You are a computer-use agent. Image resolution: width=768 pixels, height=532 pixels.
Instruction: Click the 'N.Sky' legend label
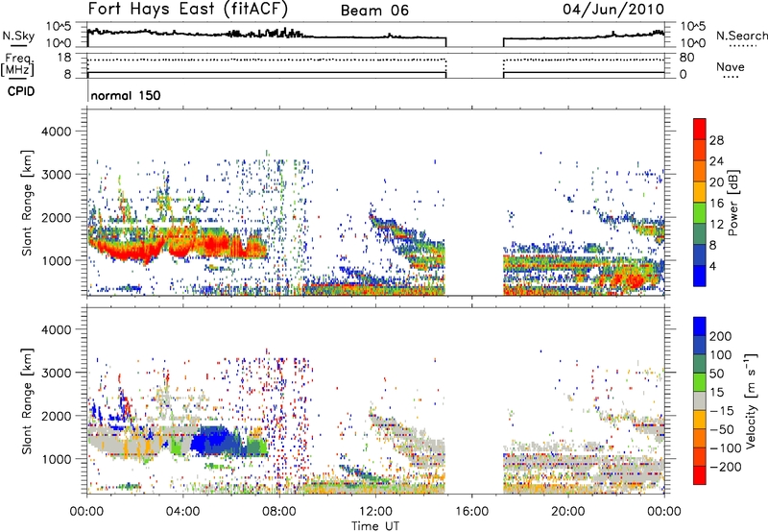18,36
